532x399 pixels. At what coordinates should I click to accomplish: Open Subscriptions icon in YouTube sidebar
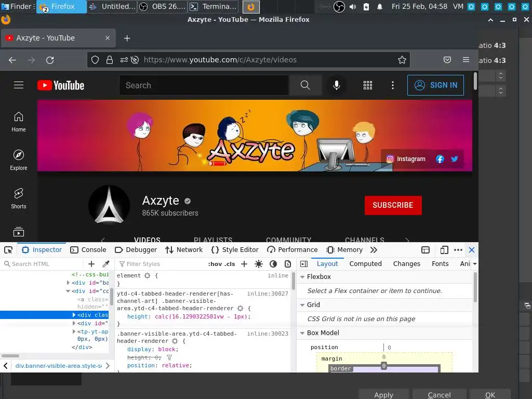[x=19, y=232]
